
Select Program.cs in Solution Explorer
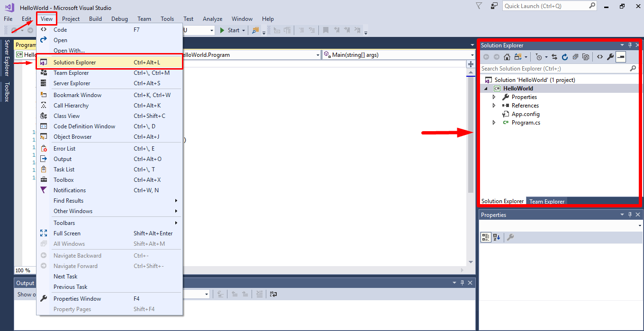[x=525, y=122]
